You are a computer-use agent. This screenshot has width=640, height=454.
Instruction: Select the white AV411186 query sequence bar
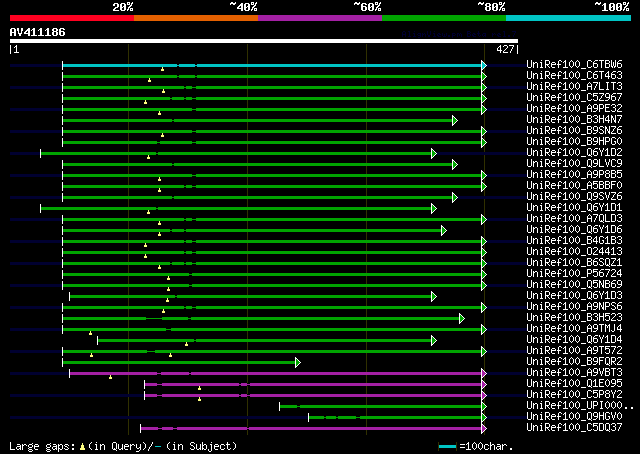(x=264, y=41)
